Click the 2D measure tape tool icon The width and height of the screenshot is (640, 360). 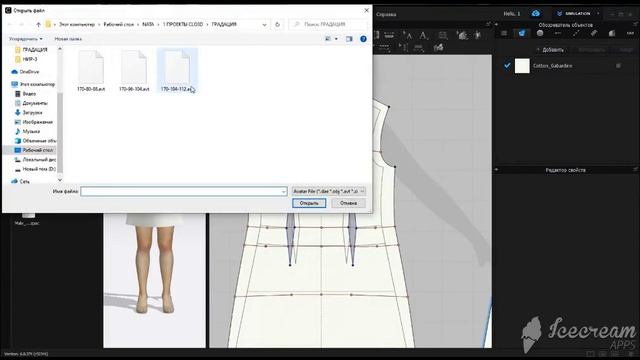coord(389,36)
